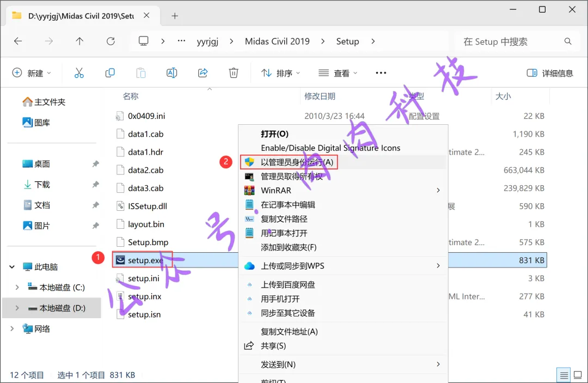
Task: Expand the WinRAR submenu arrow
Action: click(438, 190)
